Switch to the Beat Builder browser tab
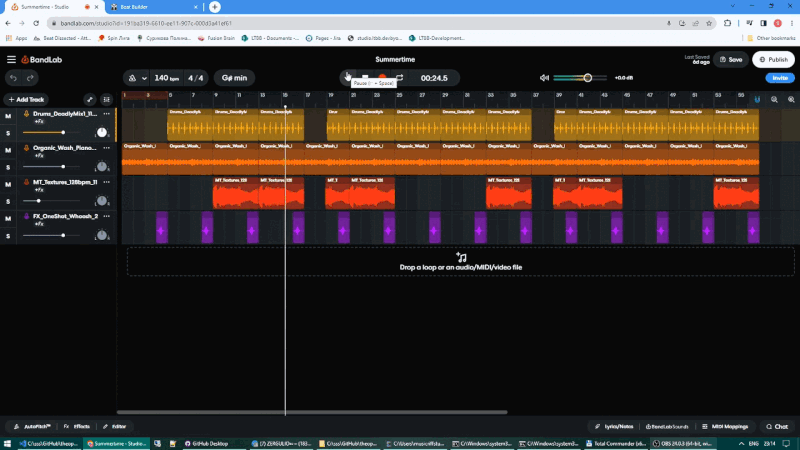Viewport: 800px width, 450px height. pyautogui.click(x=154, y=7)
